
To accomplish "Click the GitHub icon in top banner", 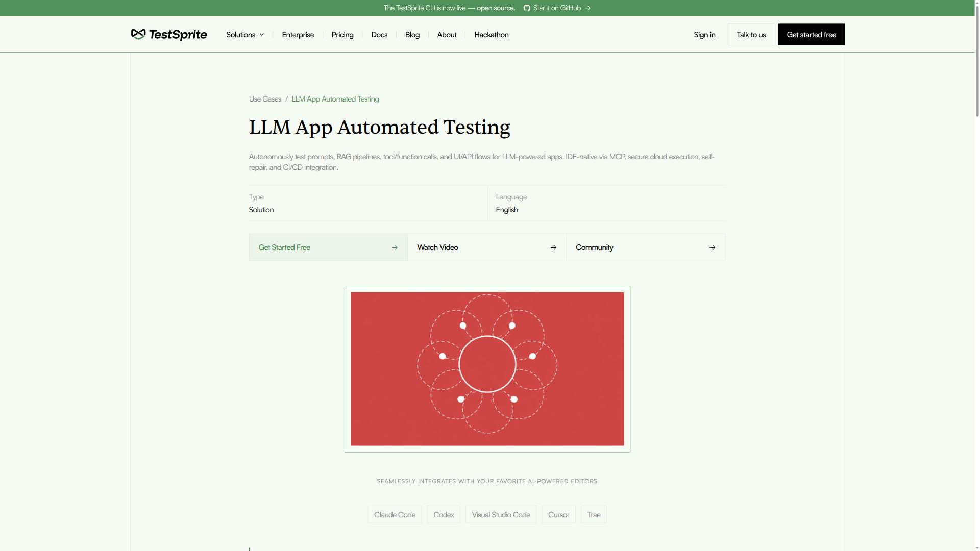I will pos(527,8).
